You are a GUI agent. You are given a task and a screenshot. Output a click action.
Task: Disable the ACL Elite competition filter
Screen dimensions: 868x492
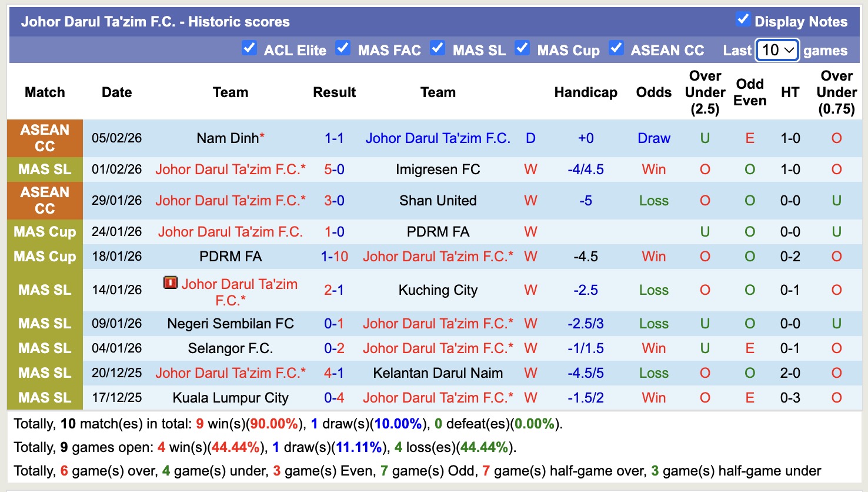pyautogui.click(x=249, y=48)
